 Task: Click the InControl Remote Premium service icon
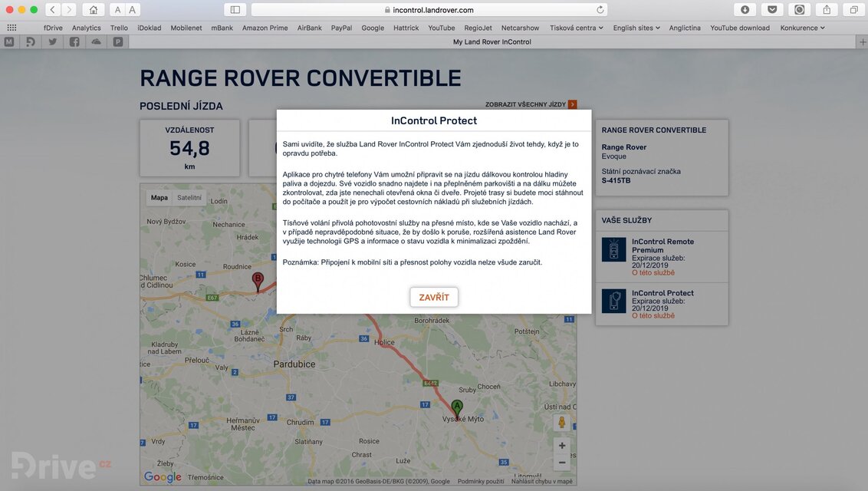coord(613,249)
